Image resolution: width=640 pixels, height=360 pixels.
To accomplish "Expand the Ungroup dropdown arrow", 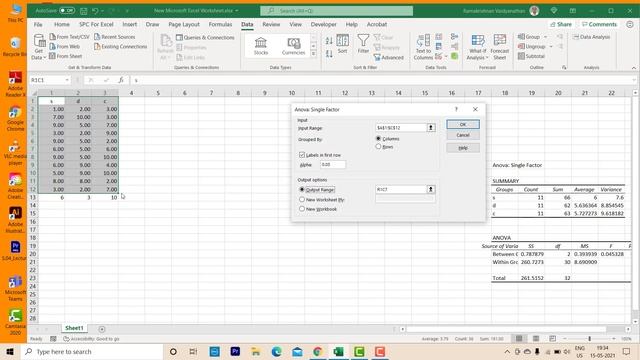I will pyautogui.click(x=551, y=47).
